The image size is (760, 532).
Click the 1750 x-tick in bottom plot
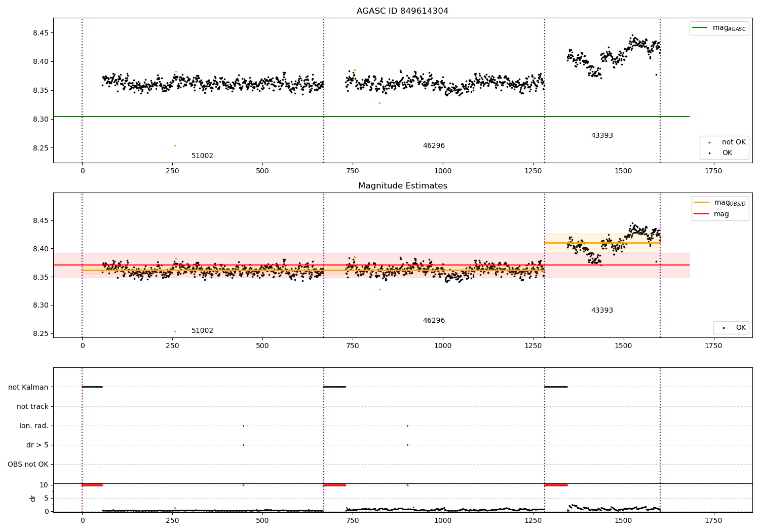(713, 520)
